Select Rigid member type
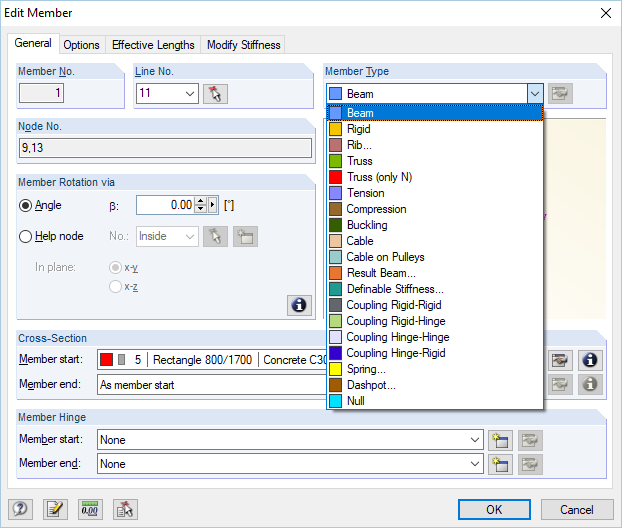 435,129
